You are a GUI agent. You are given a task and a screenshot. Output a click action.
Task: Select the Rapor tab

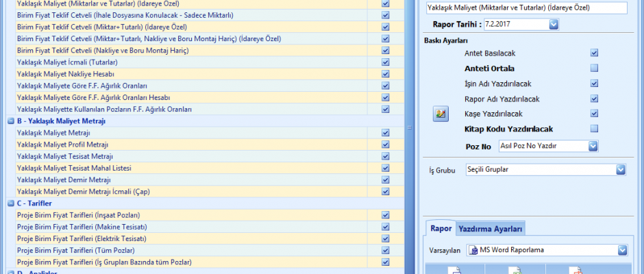[x=441, y=229]
